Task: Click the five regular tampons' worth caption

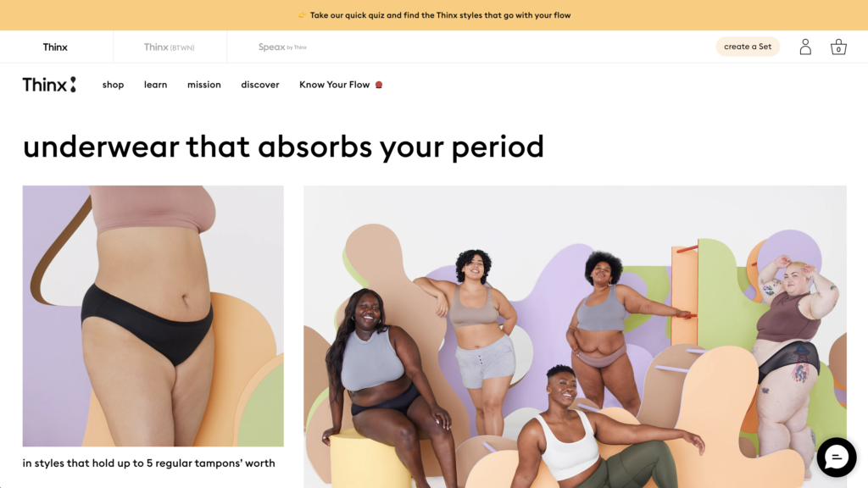Action: tap(148, 463)
